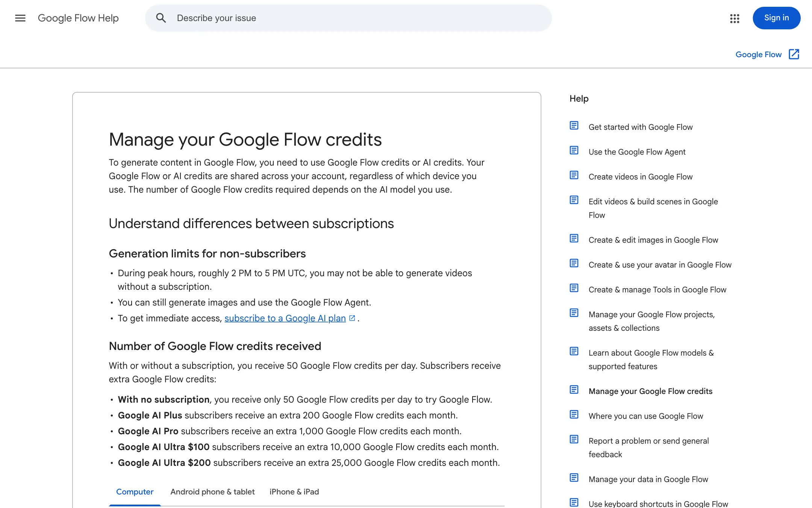Click the Sign in button
This screenshot has width=812, height=508.
pyautogui.click(x=776, y=18)
